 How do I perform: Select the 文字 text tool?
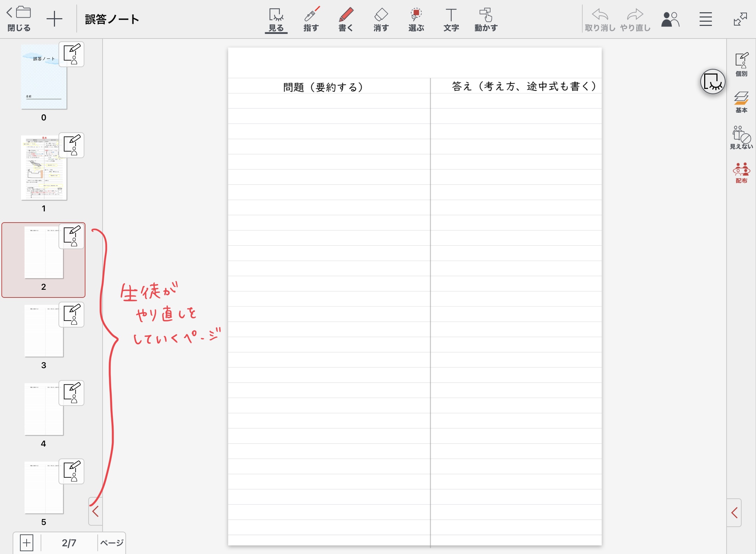point(451,20)
